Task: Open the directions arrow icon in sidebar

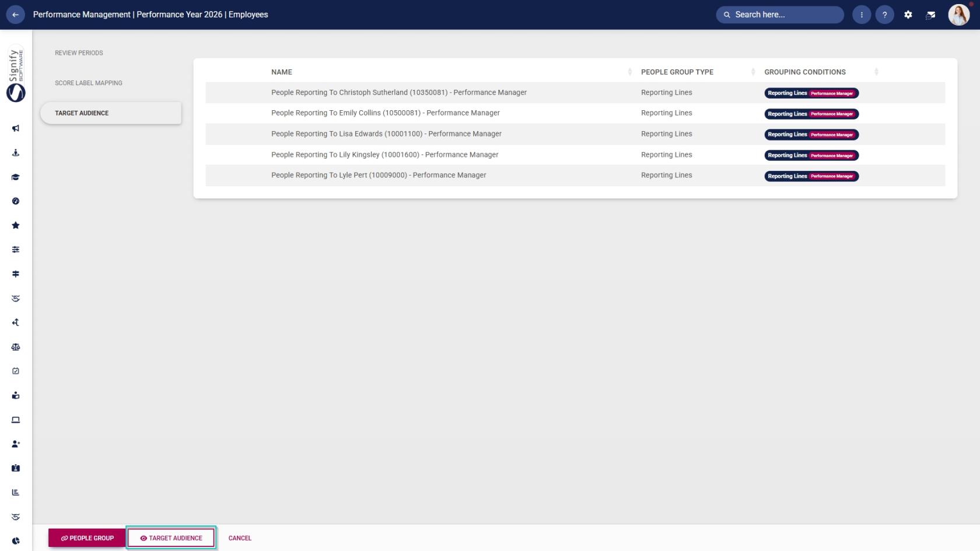Action: pyautogui.click(x=16, y=322)
